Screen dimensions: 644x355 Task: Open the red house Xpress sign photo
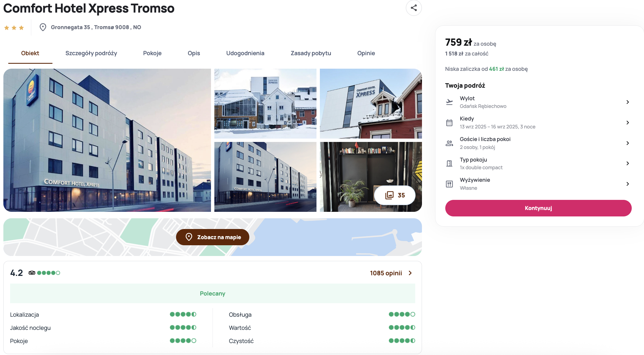tap(371, 104)
